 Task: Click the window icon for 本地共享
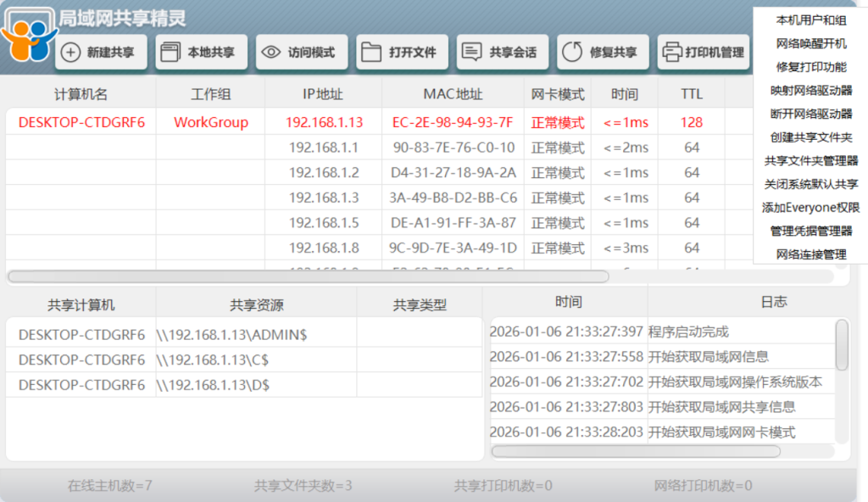170,53
